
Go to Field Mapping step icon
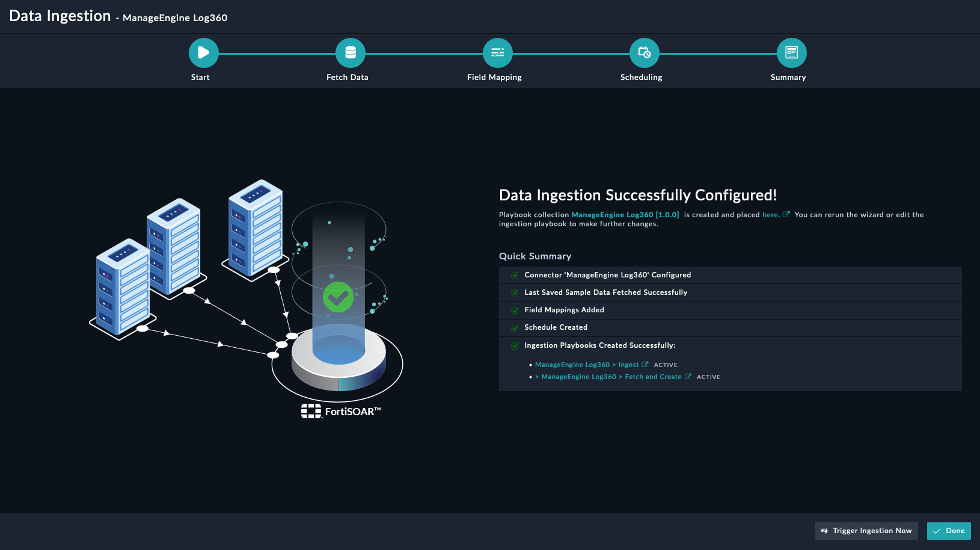pos(497,53)
